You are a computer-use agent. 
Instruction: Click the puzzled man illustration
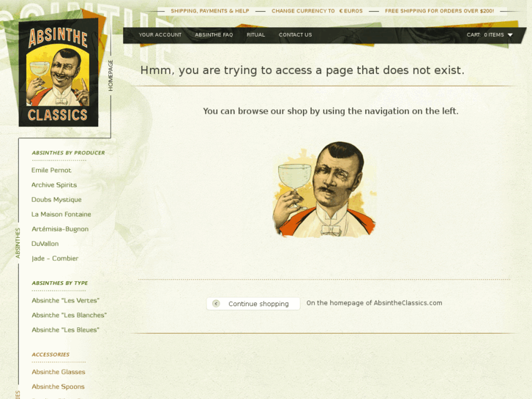[324, 189]
